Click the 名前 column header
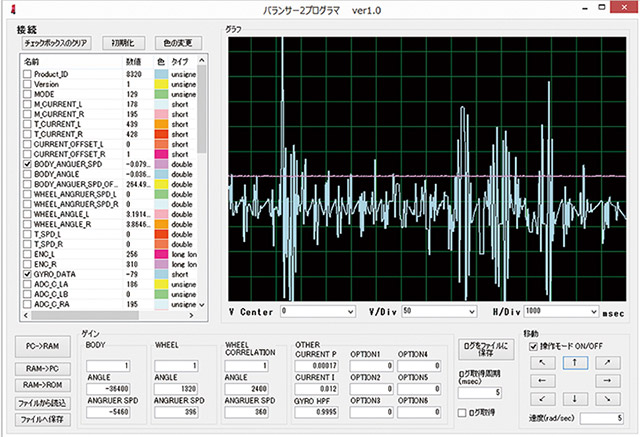The width and height of the screenshot is (640, 437). (x=32, y=62)
